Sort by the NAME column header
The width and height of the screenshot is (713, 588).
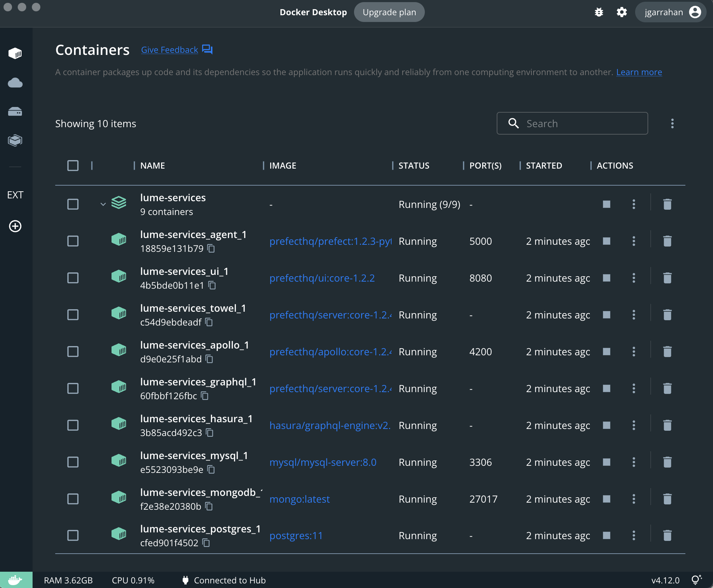click(x=153, y=165)
